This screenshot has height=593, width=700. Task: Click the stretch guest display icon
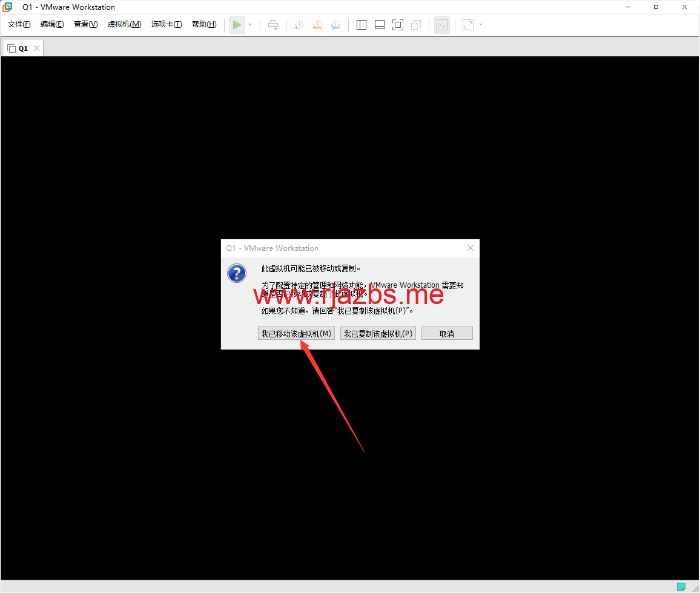[x=468, y=25]
